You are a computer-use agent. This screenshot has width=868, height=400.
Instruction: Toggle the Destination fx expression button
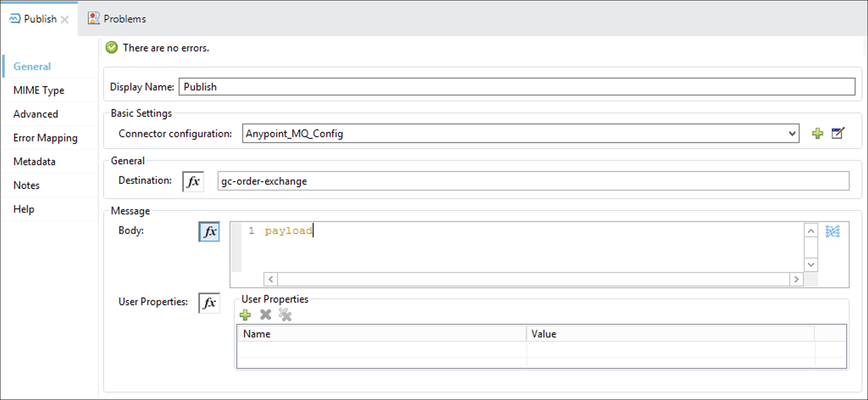pyautogui.click(x=193, y=181)
